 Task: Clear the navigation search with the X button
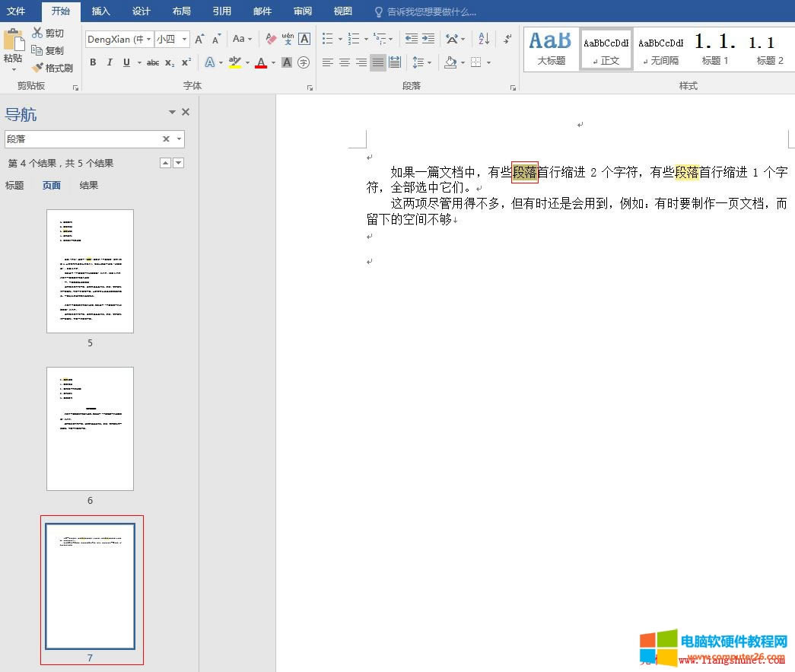tap(164, 139)
